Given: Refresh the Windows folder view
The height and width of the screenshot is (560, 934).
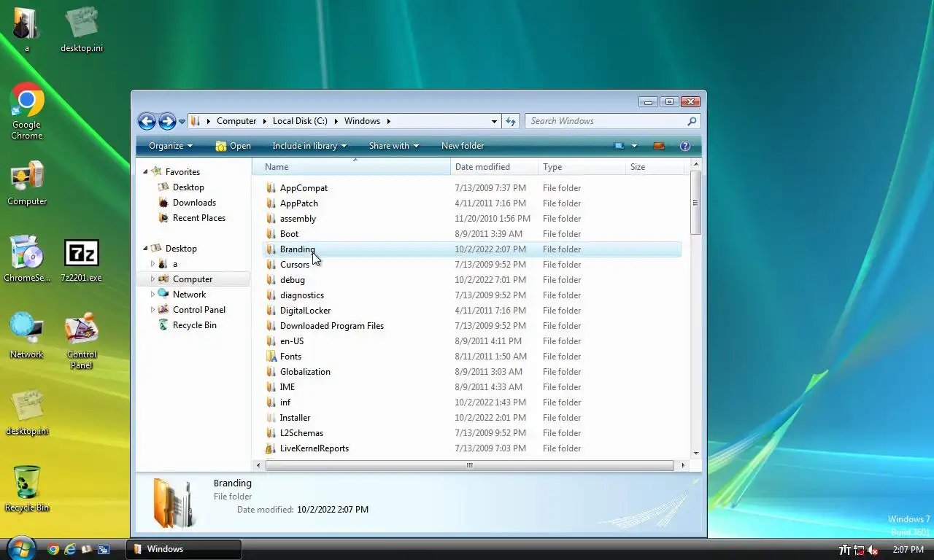Looking at the screenshot, I should pyautogui.click(x=511, y=121).
